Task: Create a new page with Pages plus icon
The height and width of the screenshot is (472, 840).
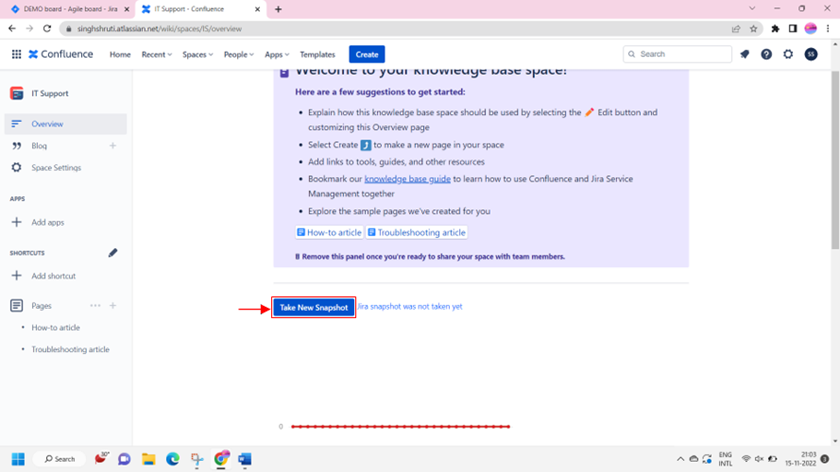Action: click(112, 305)
